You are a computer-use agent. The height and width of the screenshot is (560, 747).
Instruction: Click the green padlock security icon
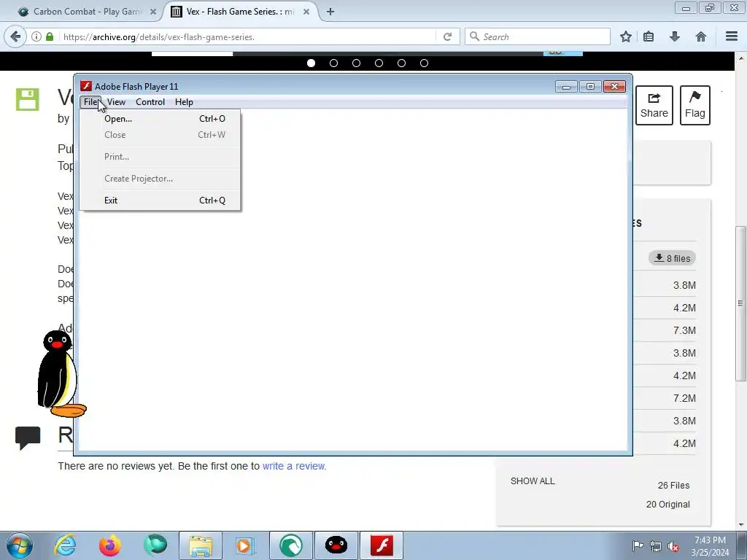coord(50,36)
